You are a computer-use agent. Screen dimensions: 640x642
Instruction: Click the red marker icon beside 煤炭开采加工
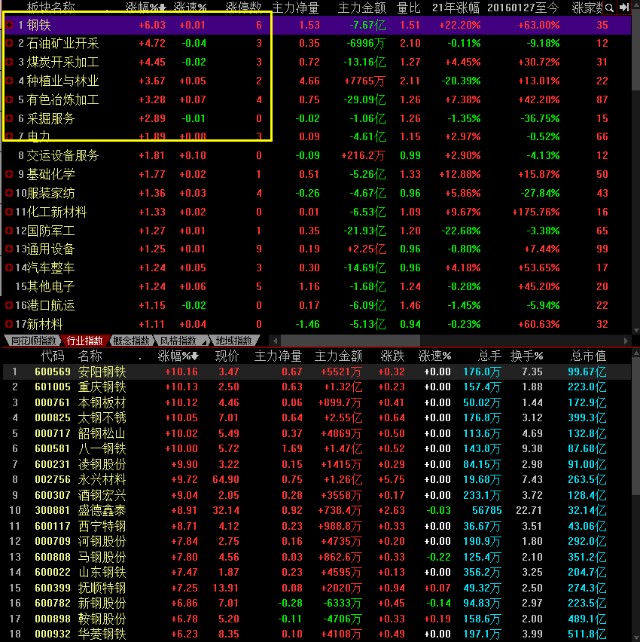(9, 62)
